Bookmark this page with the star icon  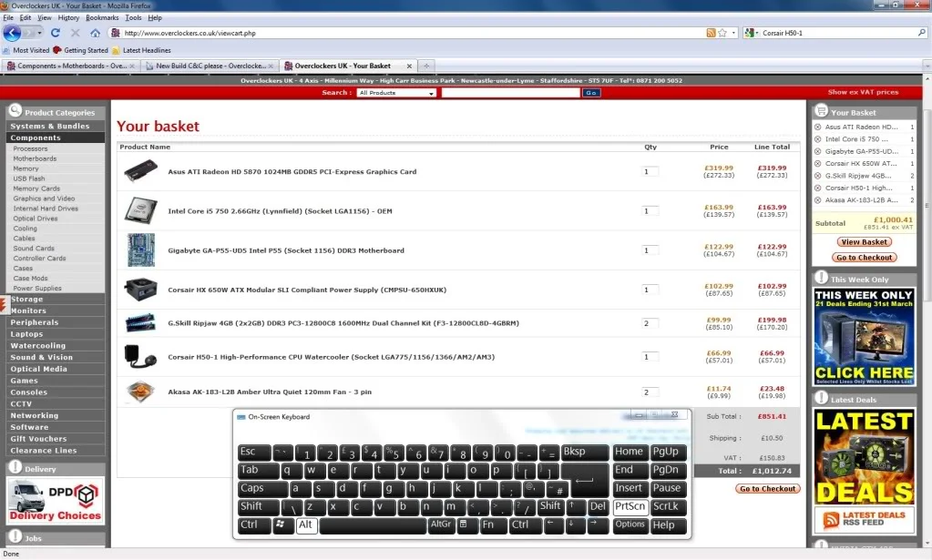[x=722, y=33]
